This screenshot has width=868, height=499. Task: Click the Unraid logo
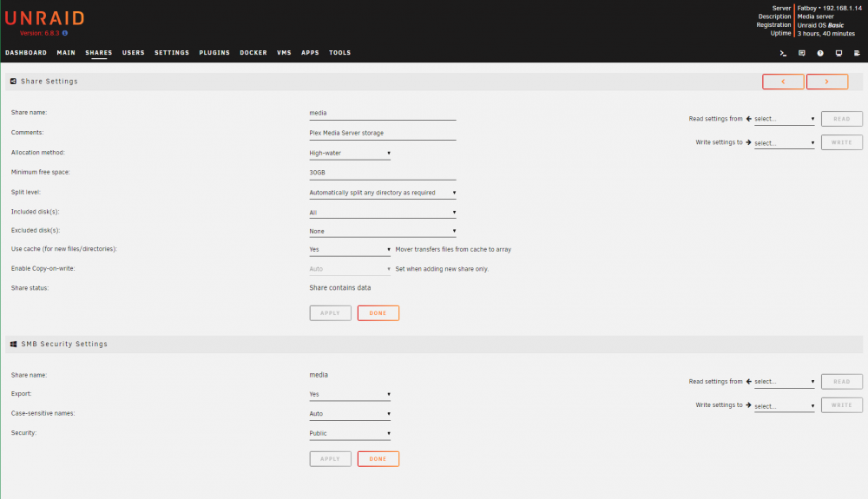coord(44,18)
